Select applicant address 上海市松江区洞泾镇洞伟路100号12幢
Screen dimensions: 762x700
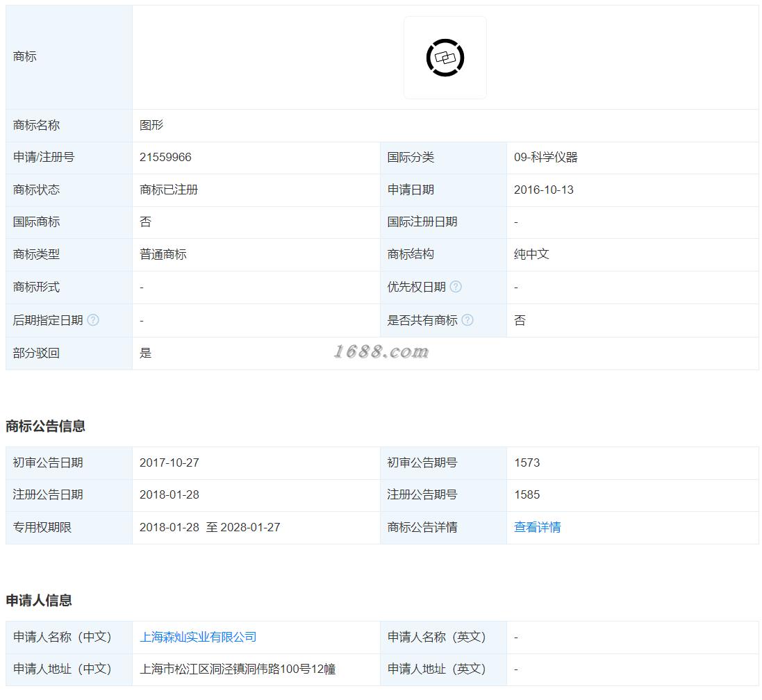pyautogui.click(x=237, y=669)
